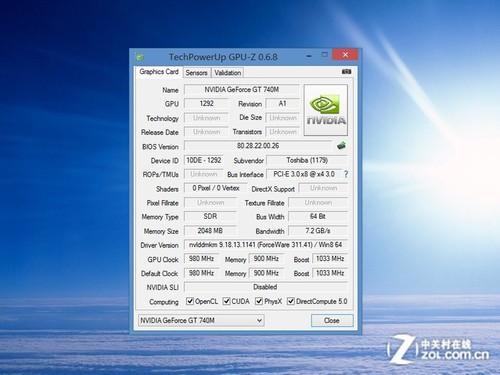
Task: Switch to the Graphics Card tab
Action: click(x=159, y=72)
